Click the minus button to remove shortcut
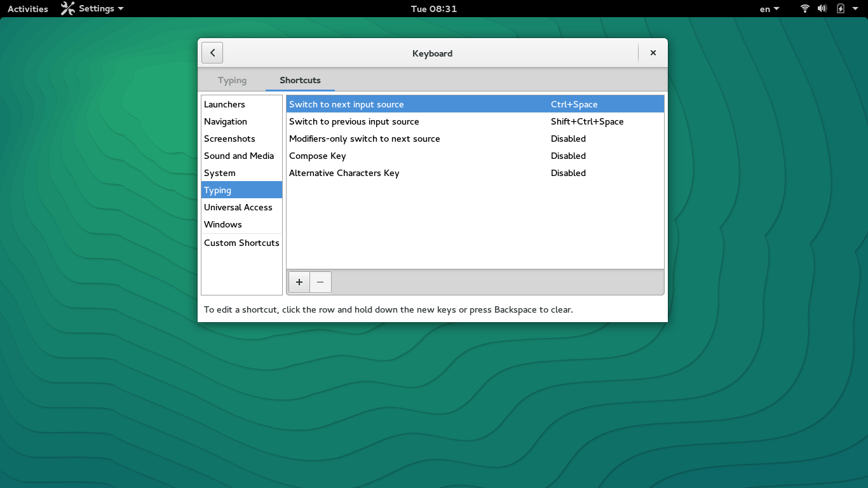 [x=320, y=282]
